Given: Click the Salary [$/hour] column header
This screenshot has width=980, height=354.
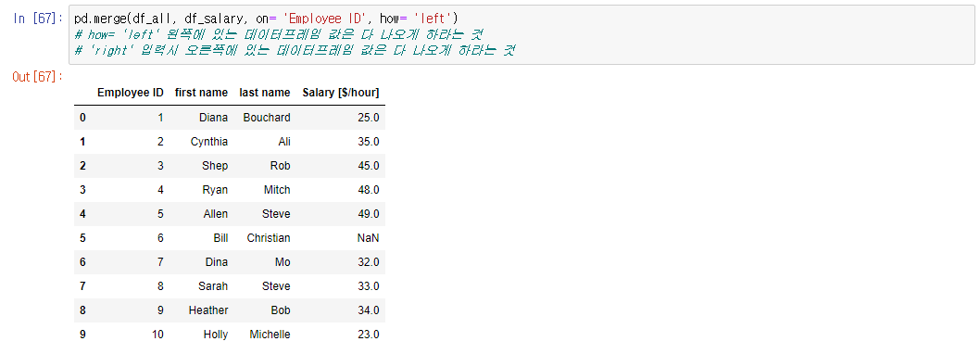Looking at the screenshot, I should [341, 93].
